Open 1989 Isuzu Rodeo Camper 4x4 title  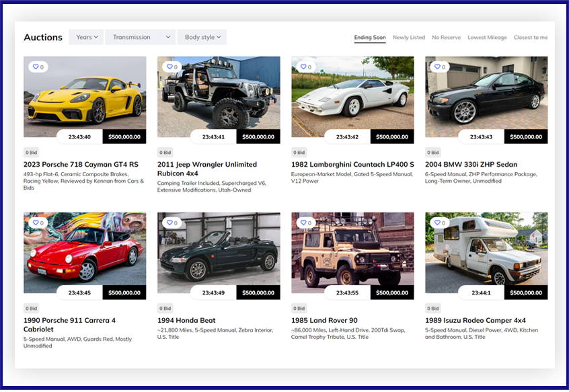[x=476, y=320]
